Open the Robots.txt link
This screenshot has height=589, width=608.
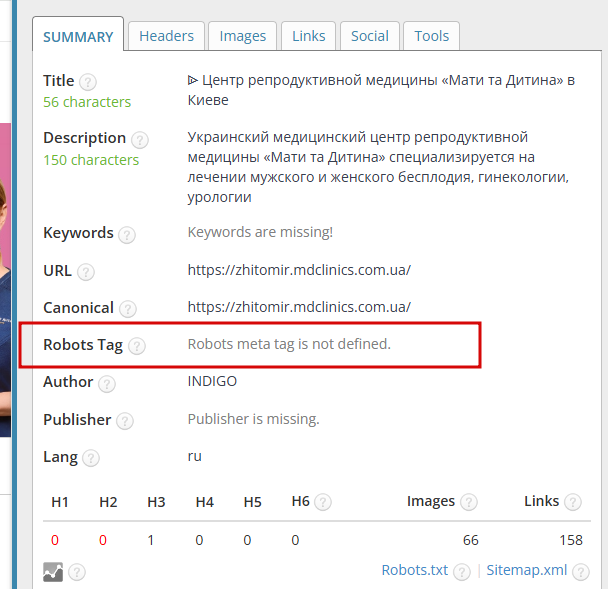(414, 571)
